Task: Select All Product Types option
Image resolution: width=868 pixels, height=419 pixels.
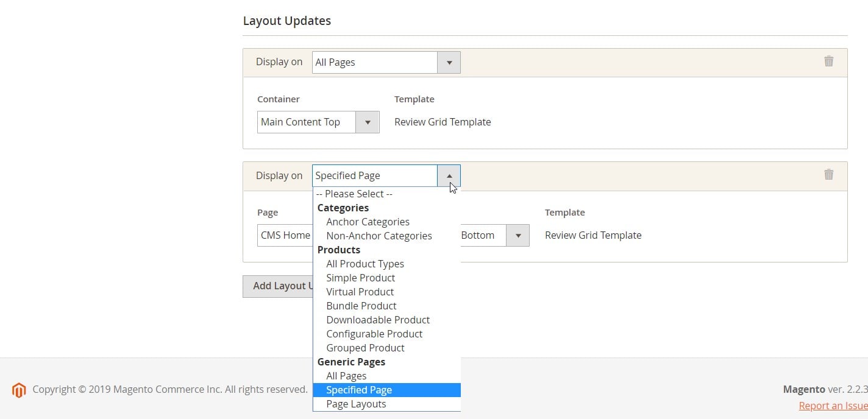Action: point(386,264)
